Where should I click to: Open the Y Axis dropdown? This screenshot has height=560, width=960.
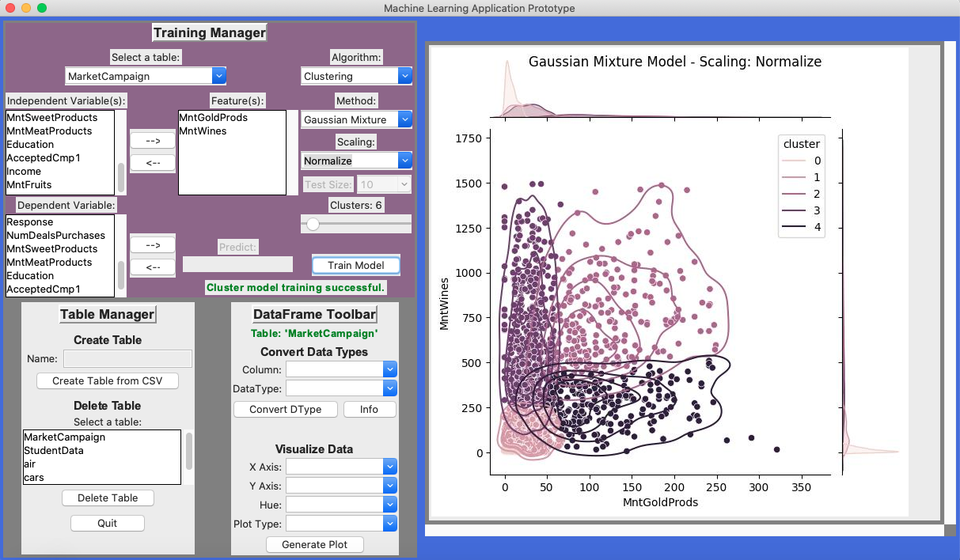341,485
